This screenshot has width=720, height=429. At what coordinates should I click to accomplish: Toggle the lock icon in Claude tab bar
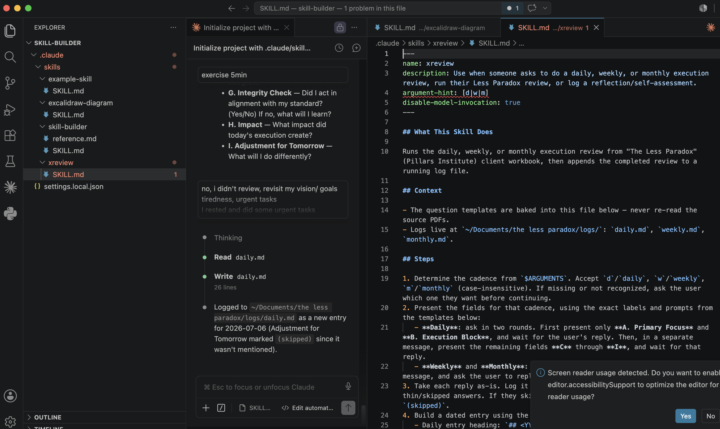point(340,28)
